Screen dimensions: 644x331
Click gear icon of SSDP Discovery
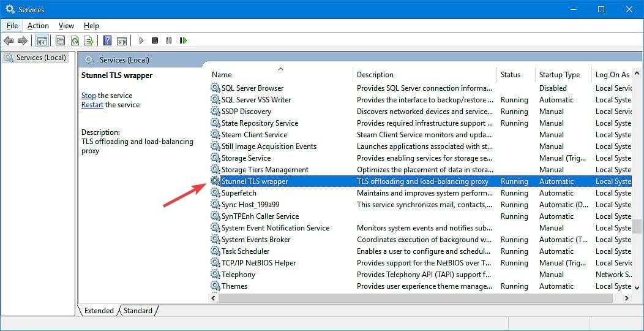tap(215, 112)
